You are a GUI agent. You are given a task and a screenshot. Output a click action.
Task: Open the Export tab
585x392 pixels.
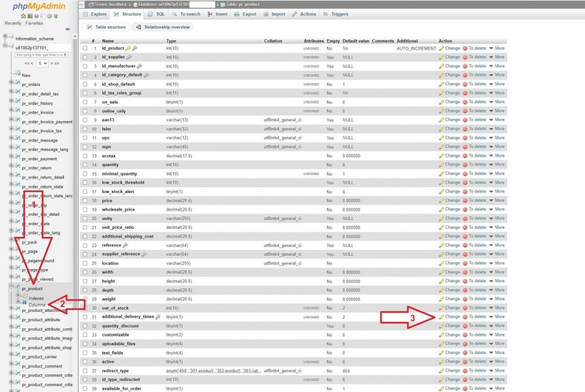(x=246, y=14)
